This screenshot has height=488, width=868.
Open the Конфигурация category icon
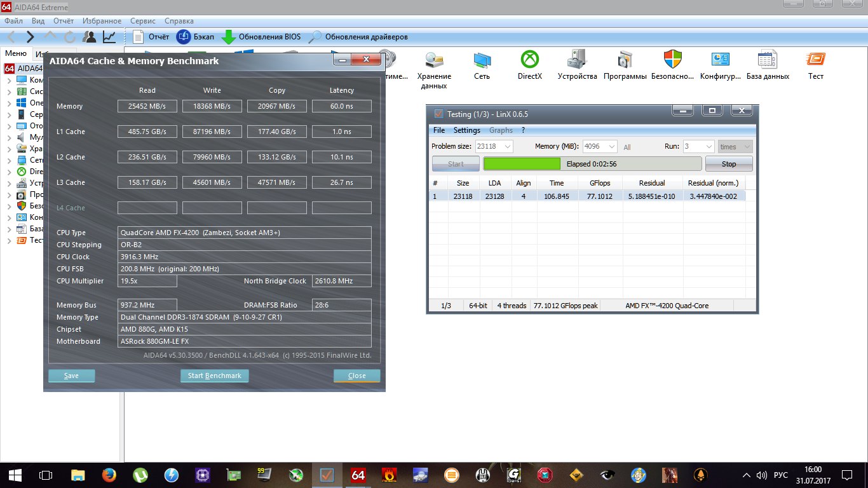pos(721,65)
